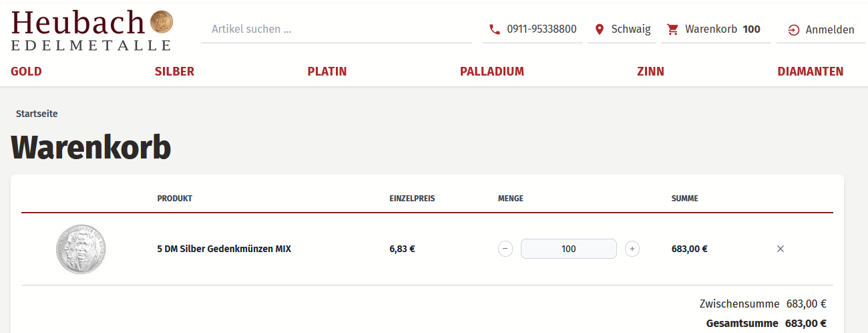Go back to Startseite breadcrumb
Image resolution: width=868 pixels, height=333 pixels.
point(37,114)
